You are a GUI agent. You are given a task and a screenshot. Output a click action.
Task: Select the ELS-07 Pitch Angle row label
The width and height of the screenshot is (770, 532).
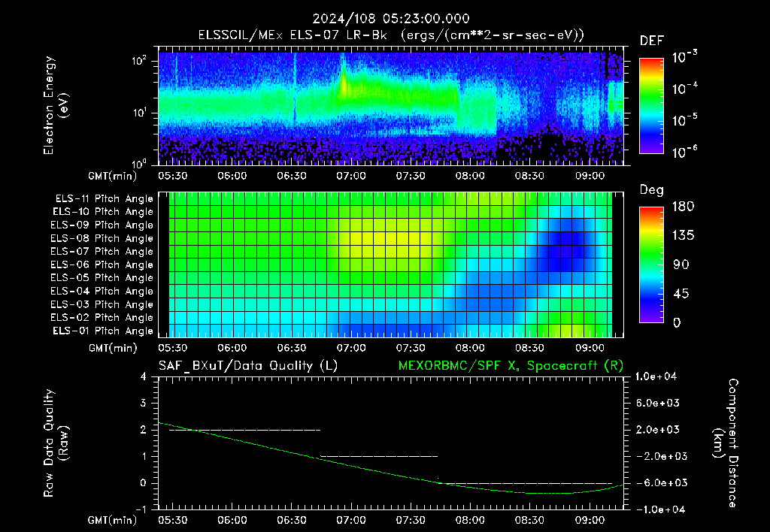pyautogui.click(x=102, y=251)
